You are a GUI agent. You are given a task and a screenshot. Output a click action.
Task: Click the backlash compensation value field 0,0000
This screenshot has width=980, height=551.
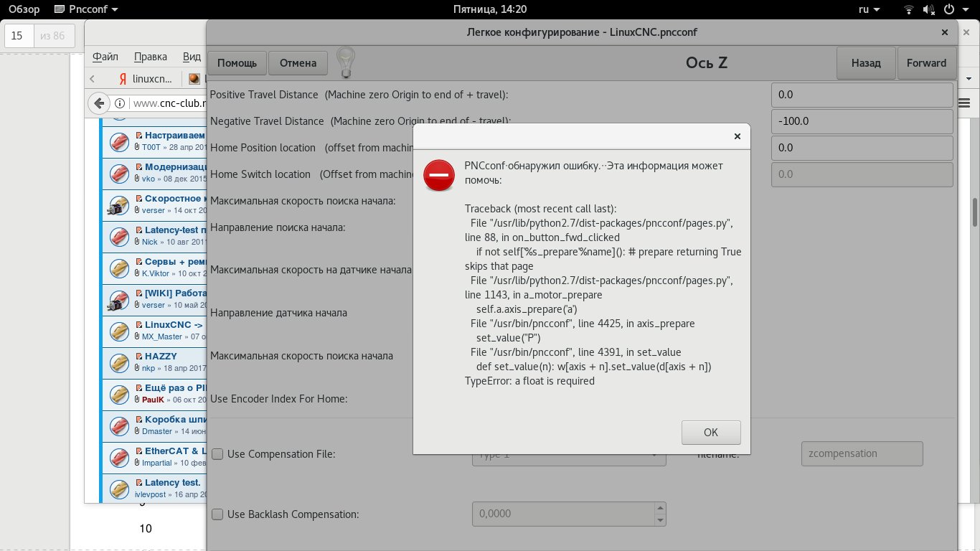(563, 514)
